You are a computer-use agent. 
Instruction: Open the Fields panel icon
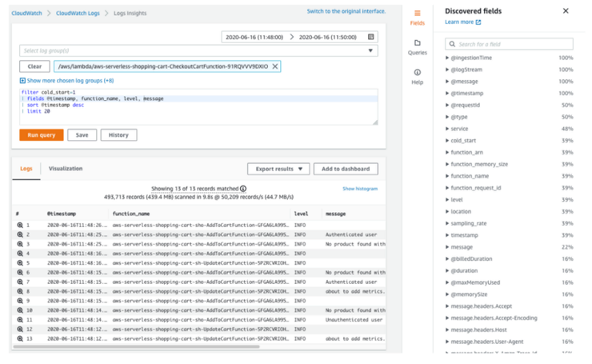point(417,14)
